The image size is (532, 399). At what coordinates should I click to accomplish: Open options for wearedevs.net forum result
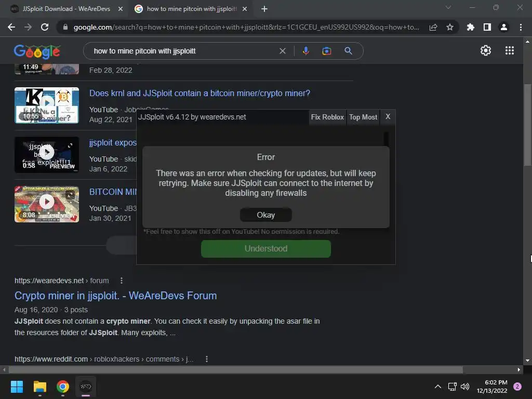point(122,281)
